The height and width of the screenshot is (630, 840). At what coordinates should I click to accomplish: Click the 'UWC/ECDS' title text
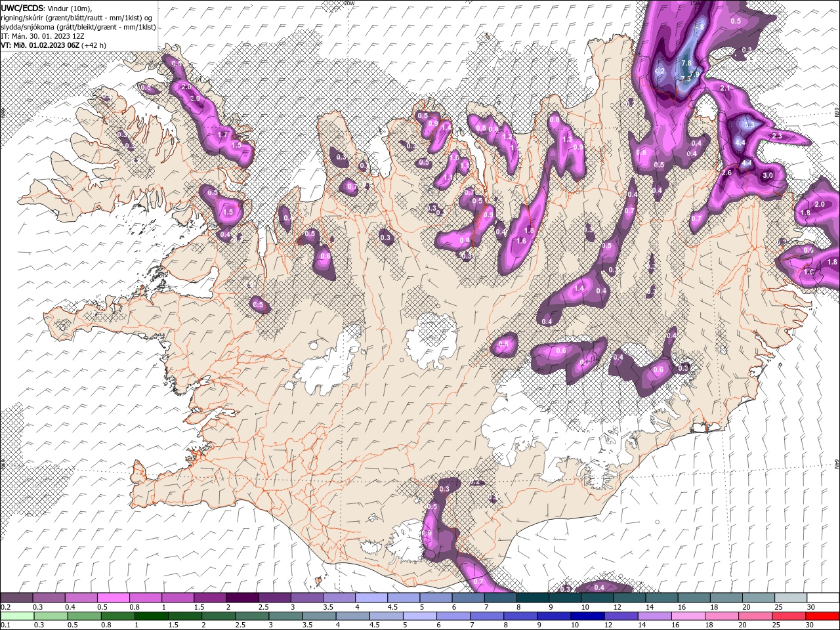(x=22, y=7)
